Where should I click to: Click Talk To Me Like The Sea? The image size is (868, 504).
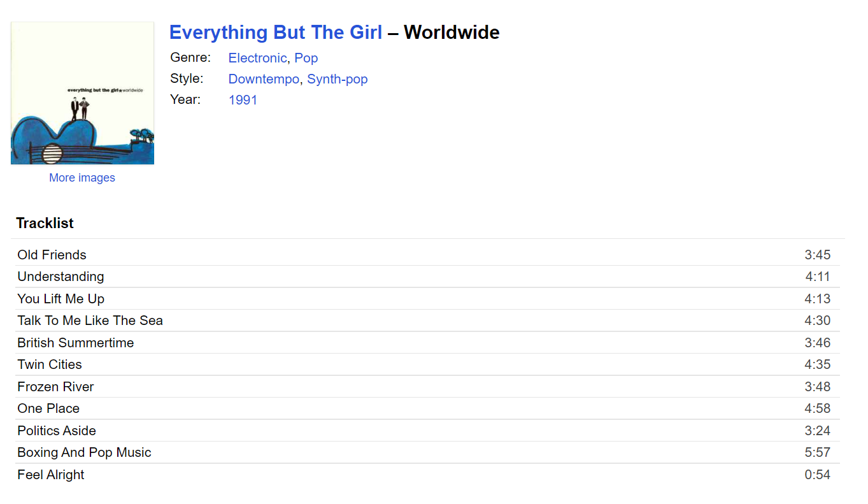pos(90,320)
